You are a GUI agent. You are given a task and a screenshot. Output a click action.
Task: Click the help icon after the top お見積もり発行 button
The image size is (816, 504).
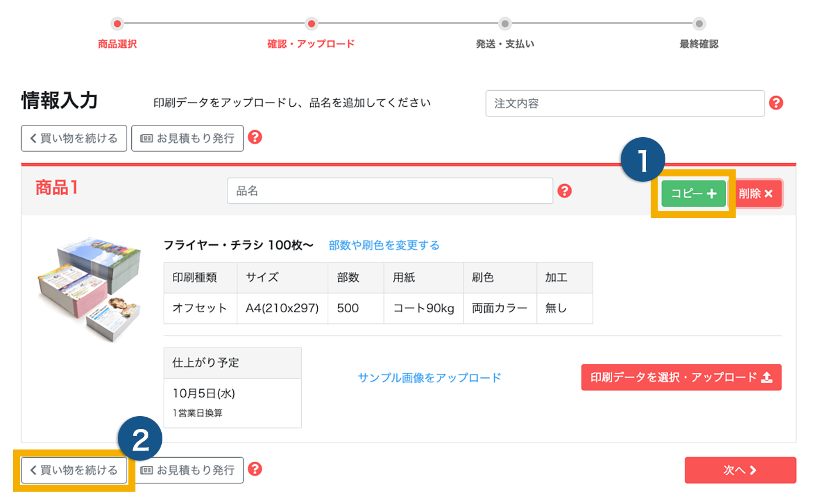(256, 138)
